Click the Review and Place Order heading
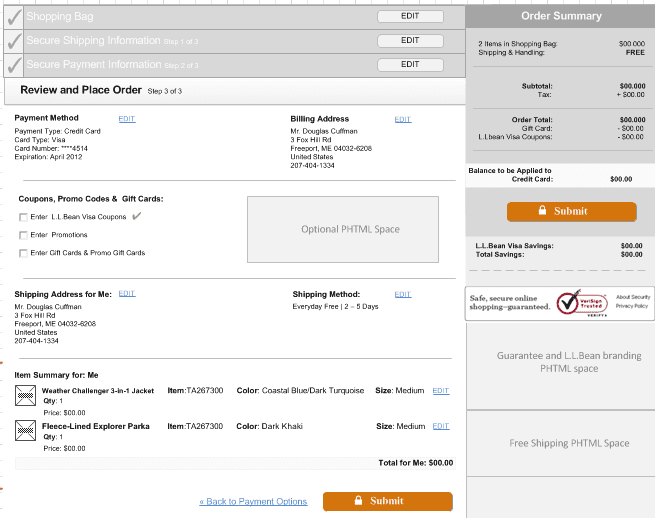 81,90
